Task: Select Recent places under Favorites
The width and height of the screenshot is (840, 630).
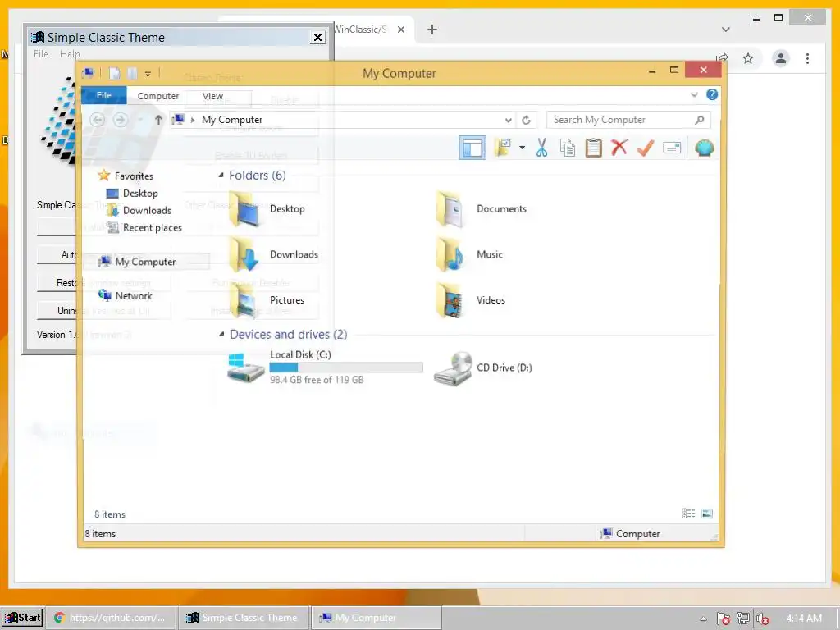Action: click(144, 228)
